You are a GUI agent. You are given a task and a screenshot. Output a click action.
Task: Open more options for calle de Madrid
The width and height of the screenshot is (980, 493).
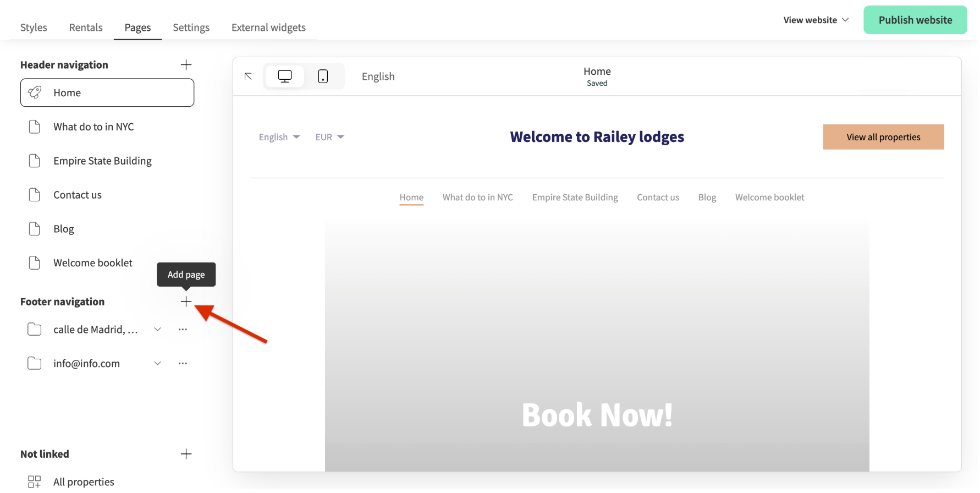tap(183, 330)
